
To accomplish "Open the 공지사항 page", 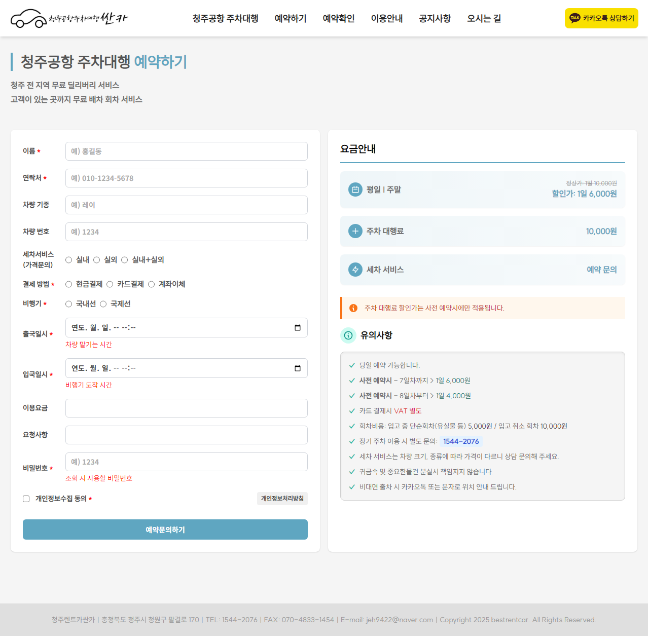I will [x=435, y=19].
